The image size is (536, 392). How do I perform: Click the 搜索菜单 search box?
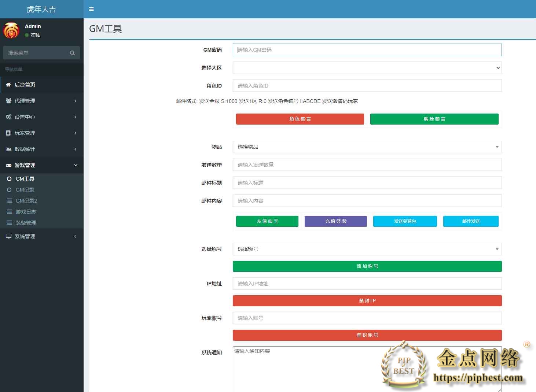[35, 53]
